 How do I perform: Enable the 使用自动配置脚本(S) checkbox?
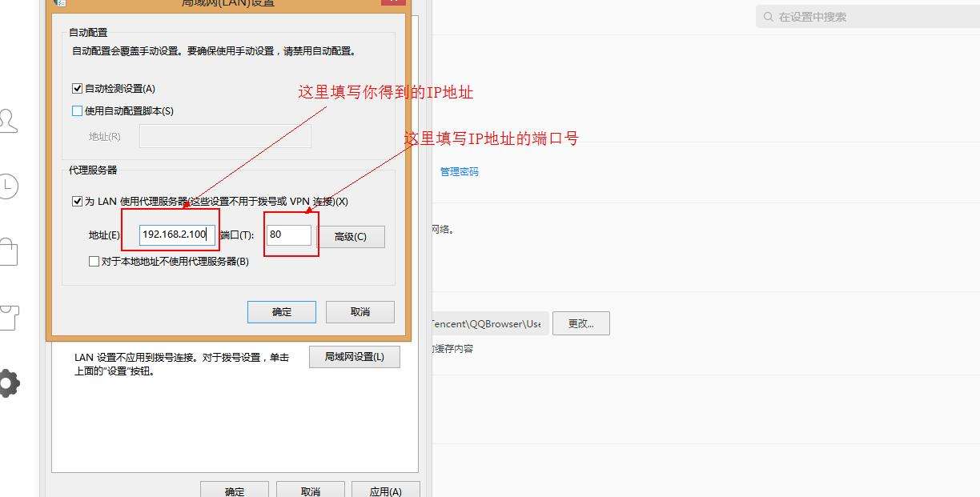click(x=78, y=111)
